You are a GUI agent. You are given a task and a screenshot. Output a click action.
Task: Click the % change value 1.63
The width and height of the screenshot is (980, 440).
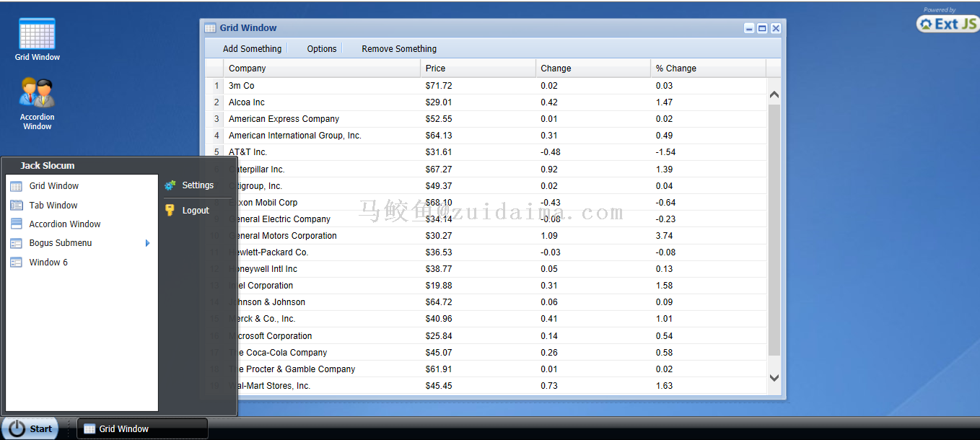pos(664,386)
